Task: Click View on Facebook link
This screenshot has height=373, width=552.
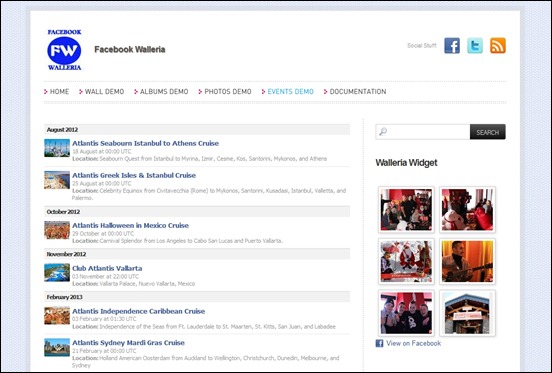Action: click(413, 343)
